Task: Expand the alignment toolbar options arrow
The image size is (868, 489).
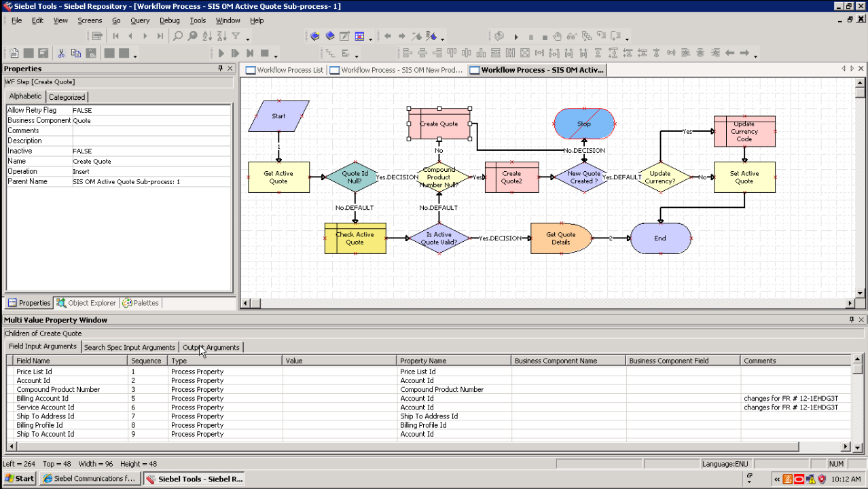Action: [x=755, y=56]
